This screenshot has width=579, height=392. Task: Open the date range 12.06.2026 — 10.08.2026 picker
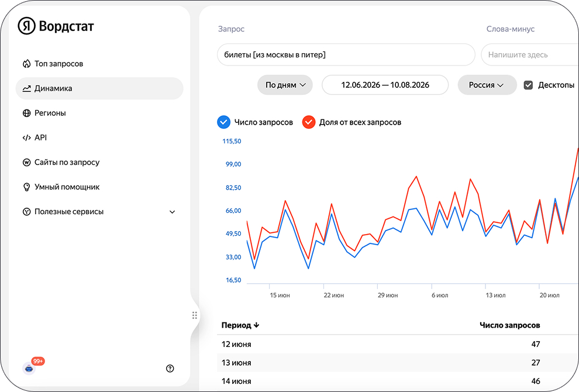(385, 85)
